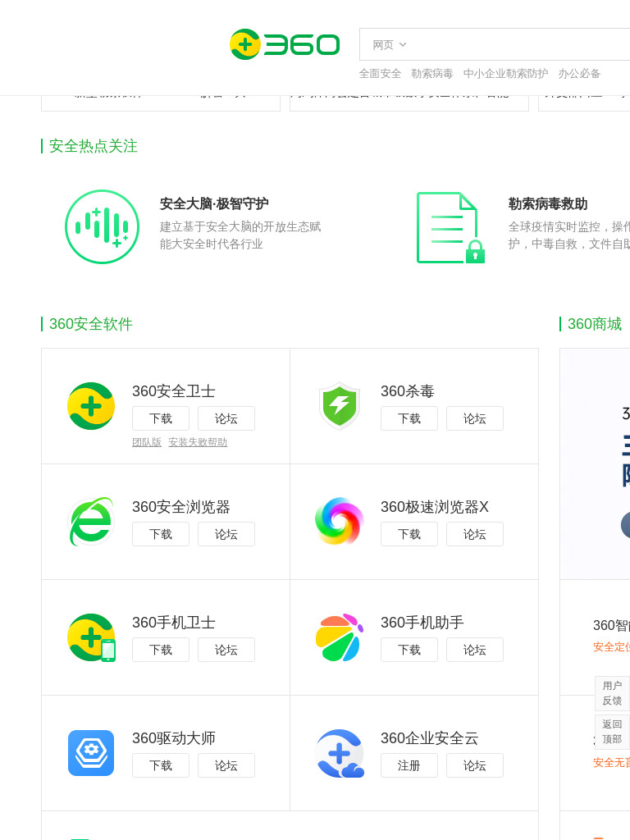Screen dimensions: 630x840
Task: Open the 网页 search type dropdown
Action: click(390, 45)
